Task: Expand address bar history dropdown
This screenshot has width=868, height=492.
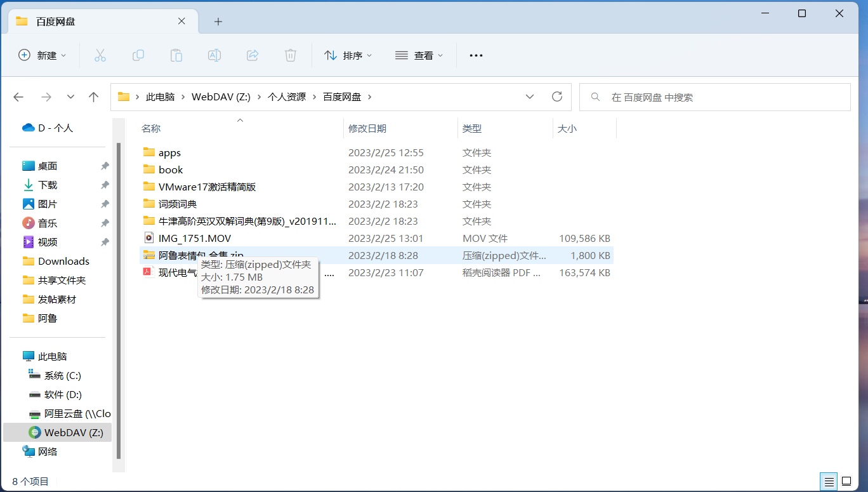Action: click(x=530, y=97)
